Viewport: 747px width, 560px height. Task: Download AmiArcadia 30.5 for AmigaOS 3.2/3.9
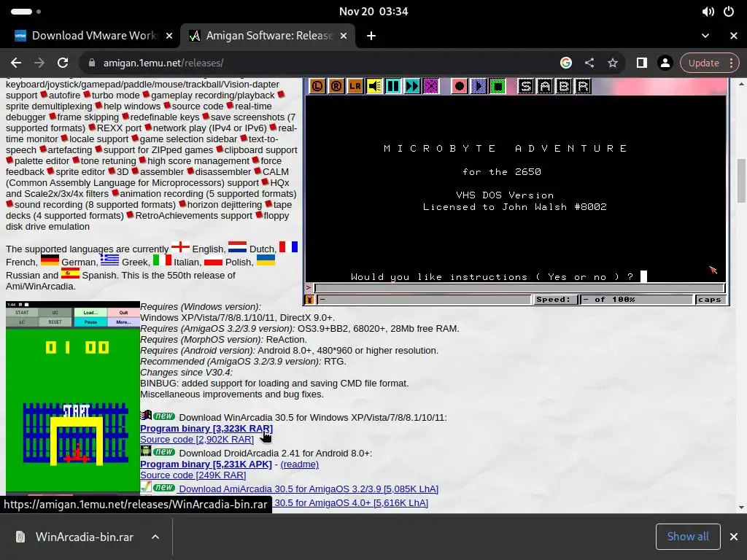[x=309, y=489]
